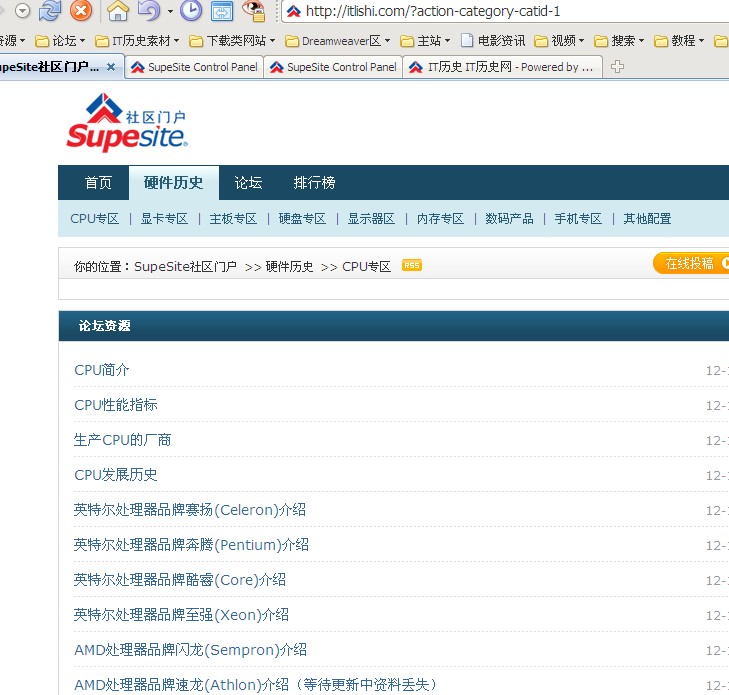The height and width of the screenshot is (695, 729).
Task: Click the URL address bar field
Action: [500, 12]
